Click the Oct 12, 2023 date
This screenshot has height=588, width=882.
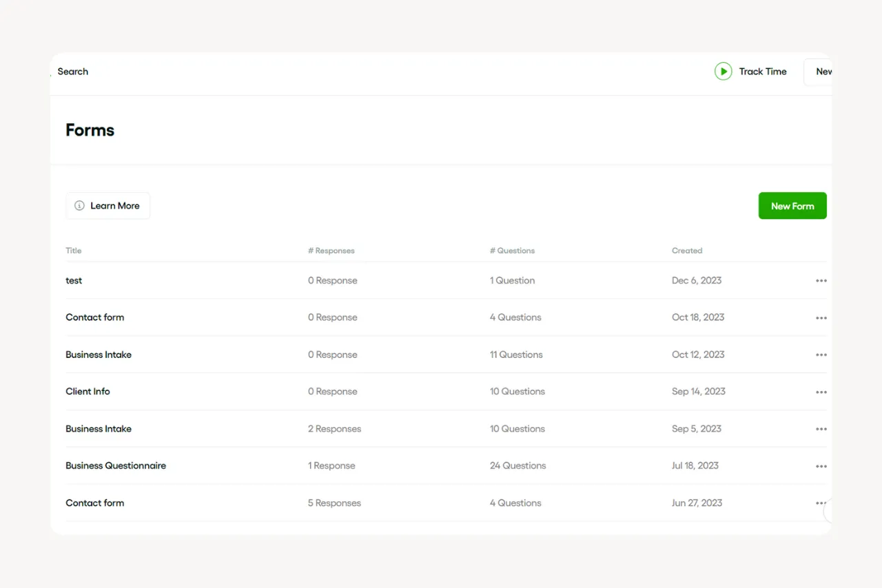pyautogui.click(x=698, y=355)
